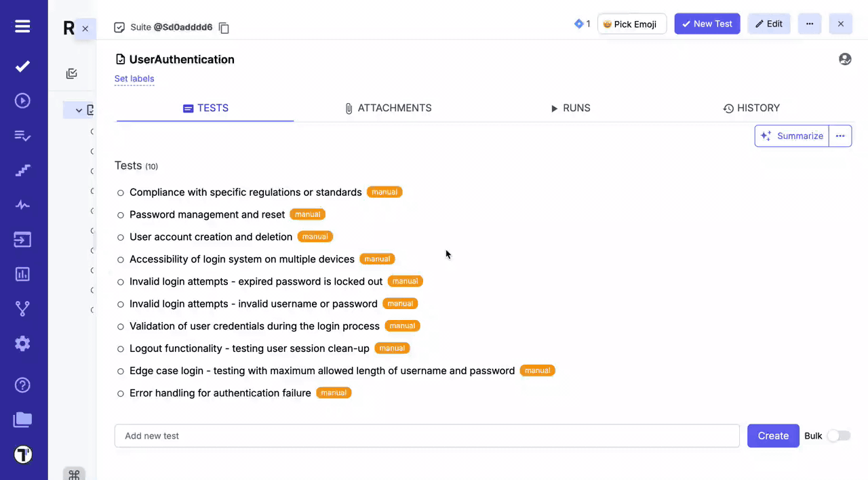Open the hamburger menu in the sidebar
Image resolution: width=868 pixels, height=480 pixels.
(x=22, y=26)
